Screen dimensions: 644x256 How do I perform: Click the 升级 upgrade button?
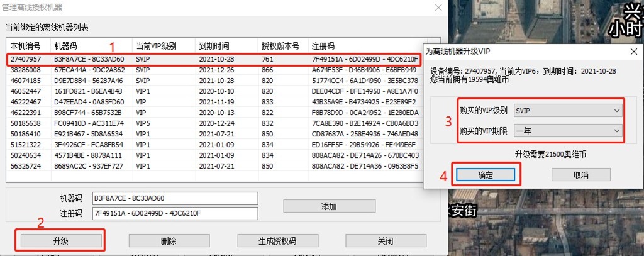pos(61,240)
